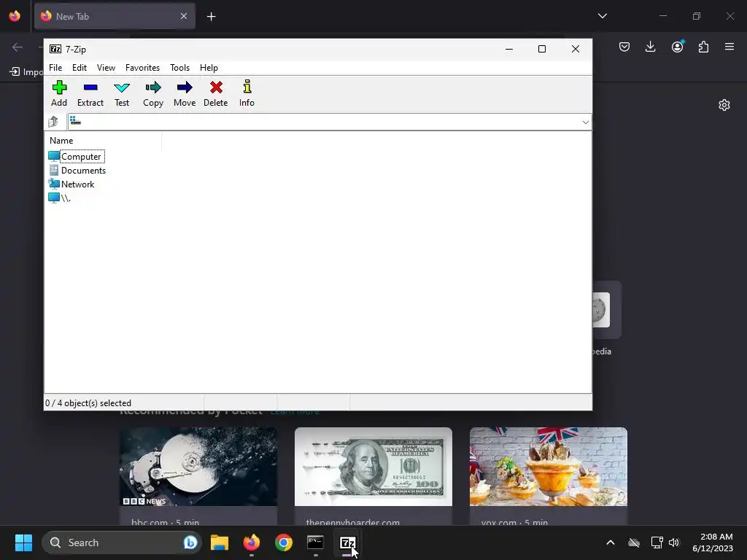Open the clock and date flyout
Image resolution: width=747 pixels, height=560 pixels.
713,542
